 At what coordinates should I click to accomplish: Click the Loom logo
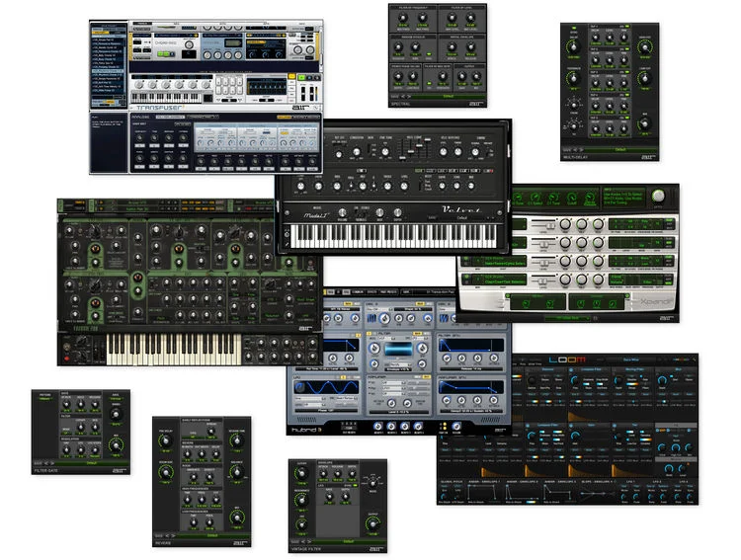tap(567, 360)
